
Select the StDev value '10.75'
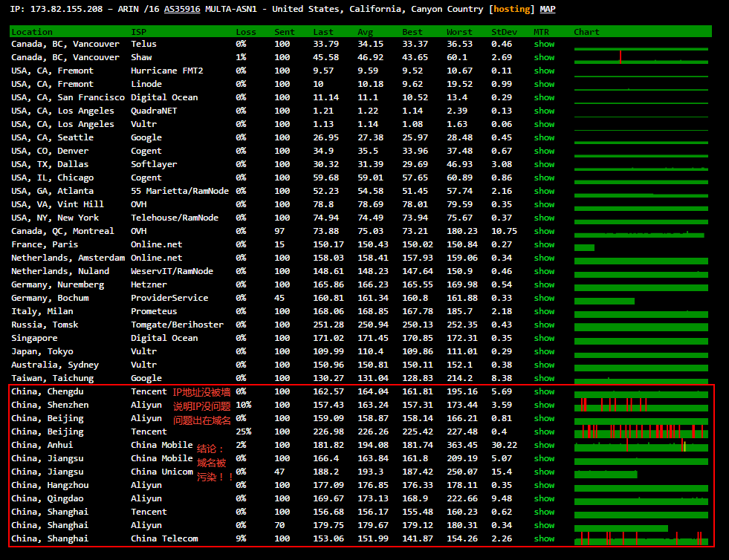[504, 231]
